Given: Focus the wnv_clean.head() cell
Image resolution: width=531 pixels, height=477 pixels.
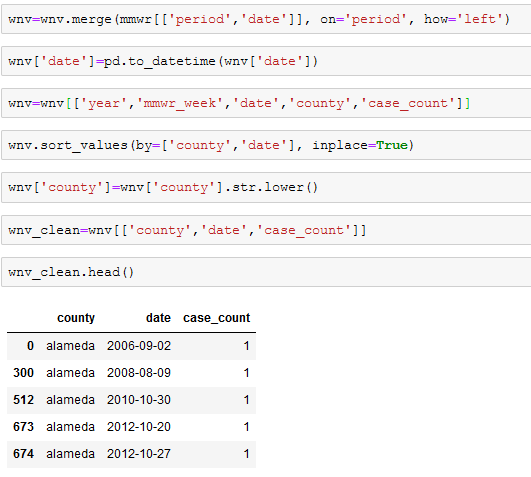Looking at the screenshot, I should pyautogui.click(x=266, y=272).
